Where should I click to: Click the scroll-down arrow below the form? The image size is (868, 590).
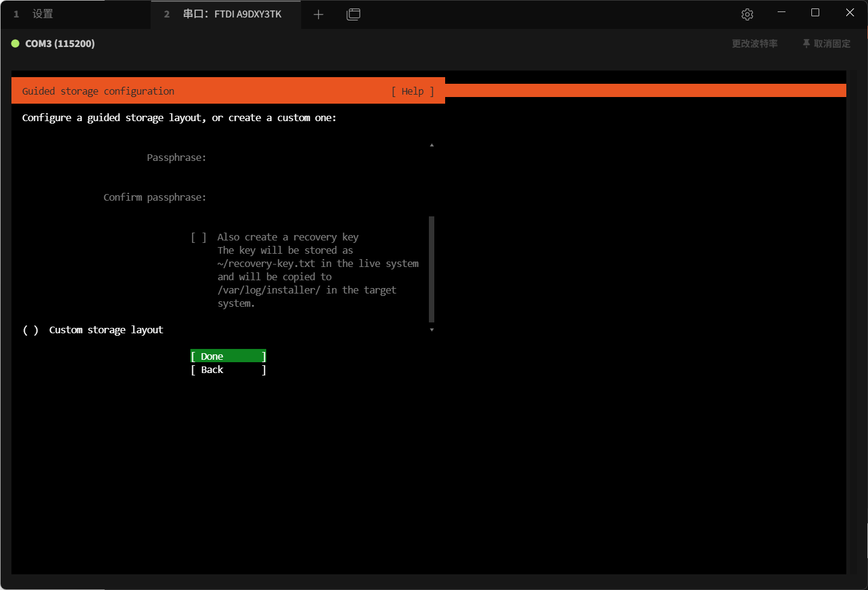432,330
